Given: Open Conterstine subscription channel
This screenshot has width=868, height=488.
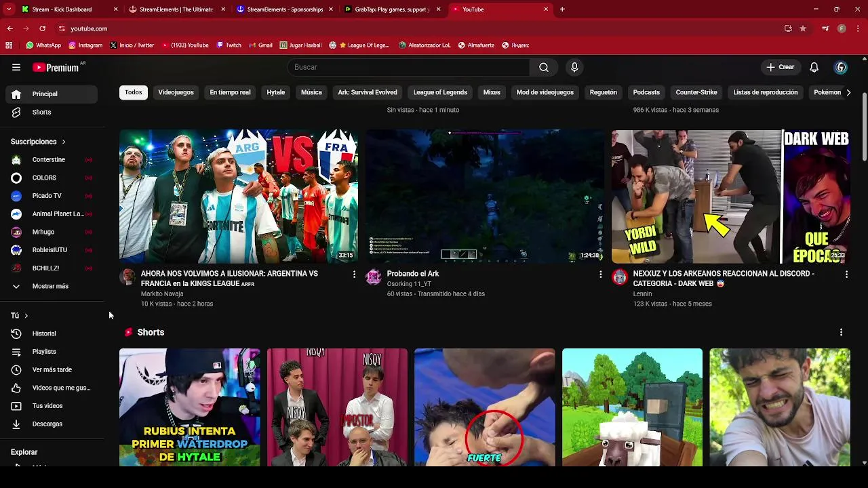Looking at the screenshot, I should click(52, 160).
